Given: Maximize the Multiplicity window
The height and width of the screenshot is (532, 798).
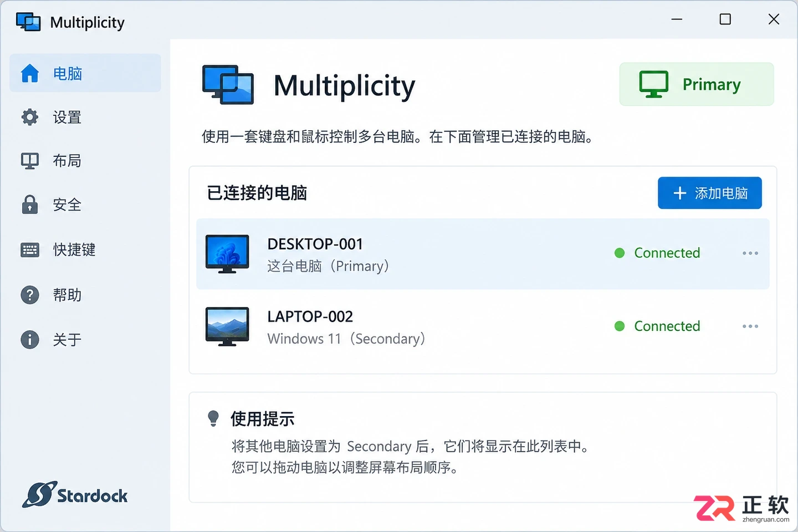Looking at the screenshot, I should coord(725,19).
